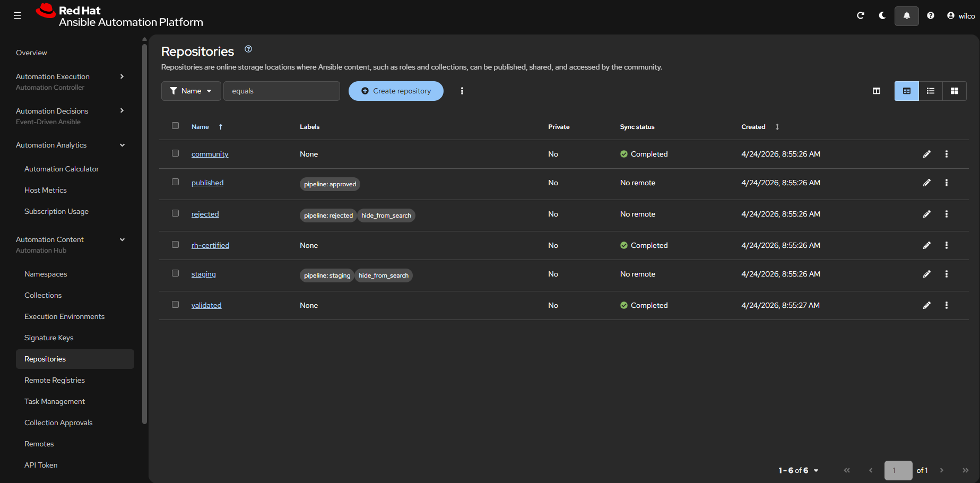Click the Red Hat logo

click(x=119, y=16)
